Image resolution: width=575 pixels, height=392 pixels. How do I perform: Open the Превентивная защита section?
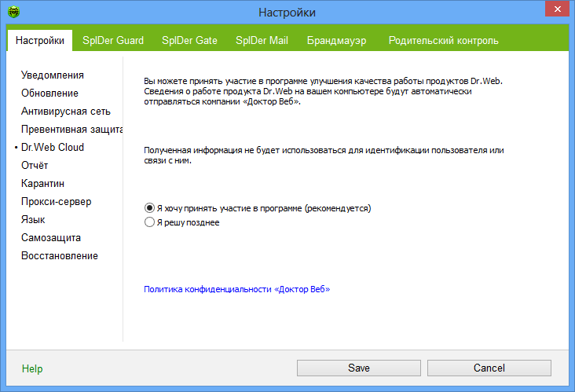click(72, 129)
